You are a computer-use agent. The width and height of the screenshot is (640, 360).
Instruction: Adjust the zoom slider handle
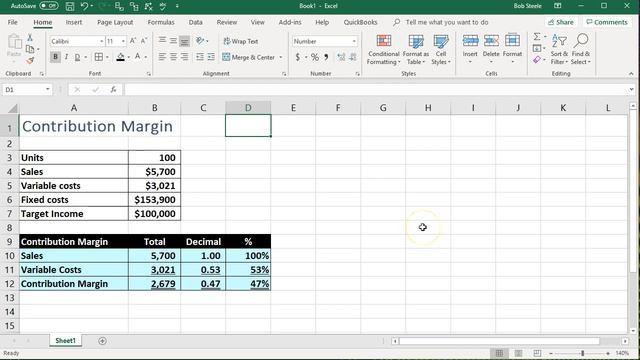tap(582, 353)
